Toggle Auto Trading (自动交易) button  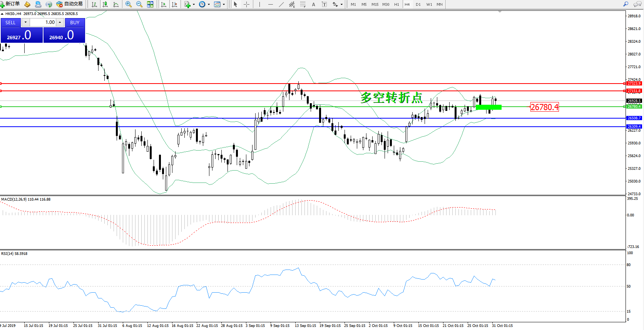click(x=70, y=4)
